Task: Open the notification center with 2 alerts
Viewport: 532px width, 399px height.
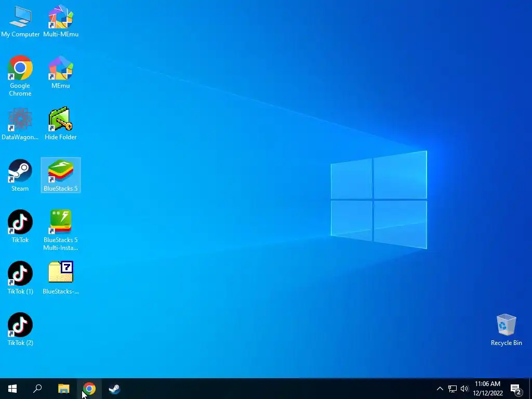Action: click(516, 389)
